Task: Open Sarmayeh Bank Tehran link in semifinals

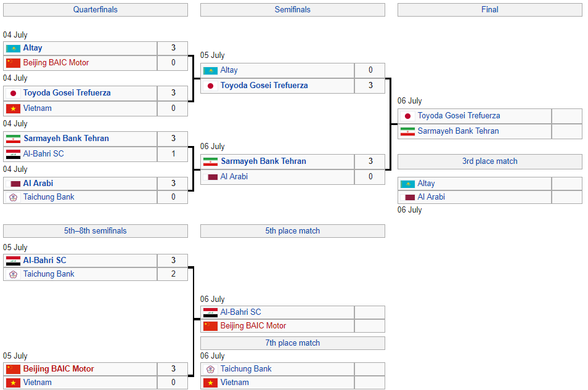Action: (263, 161)
